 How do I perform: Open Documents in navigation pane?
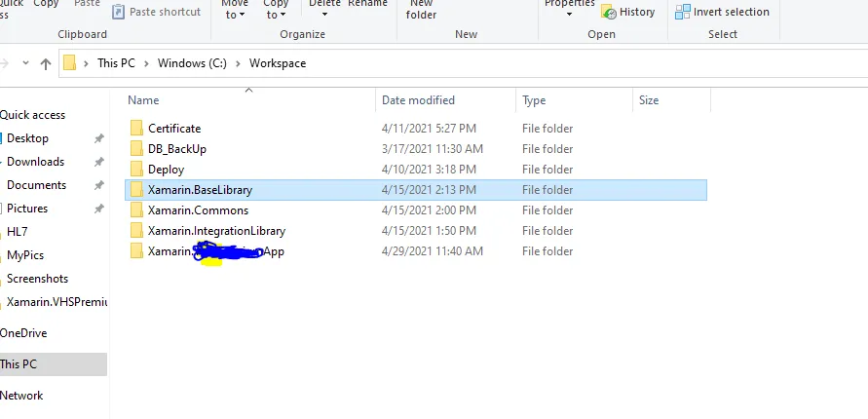coord(37,185)
